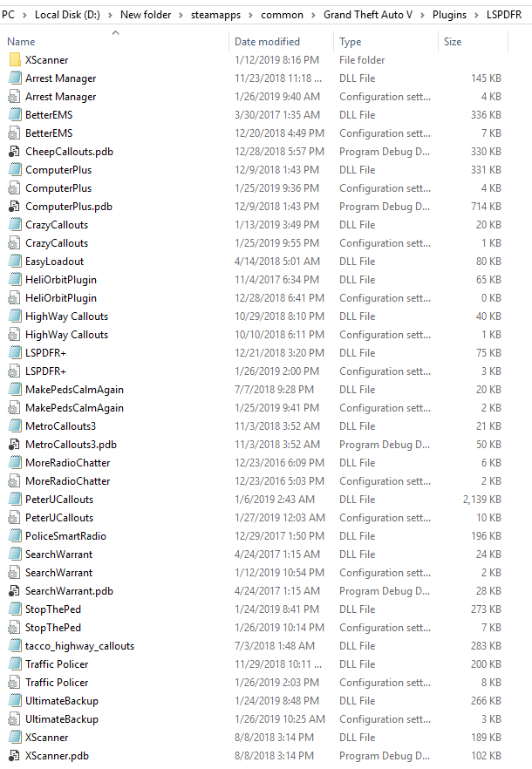Select the MetroCallouts3.pdb file icon

coord(15,445)
